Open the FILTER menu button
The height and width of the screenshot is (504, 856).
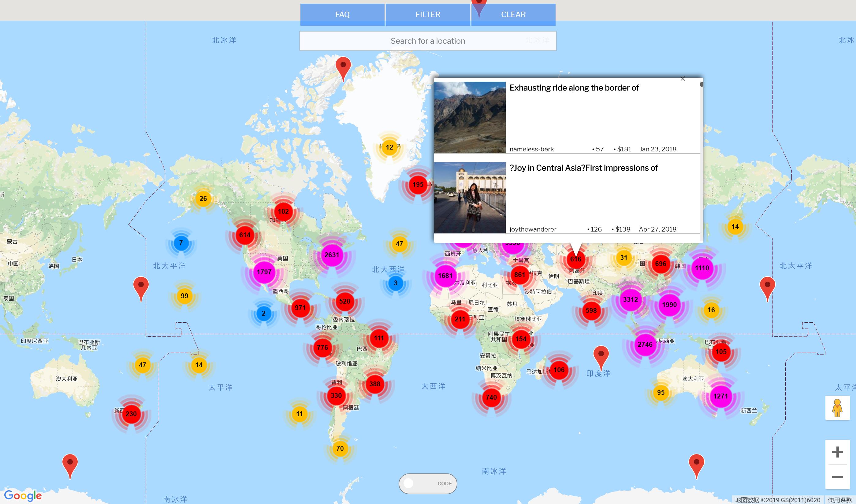point(428,15)
